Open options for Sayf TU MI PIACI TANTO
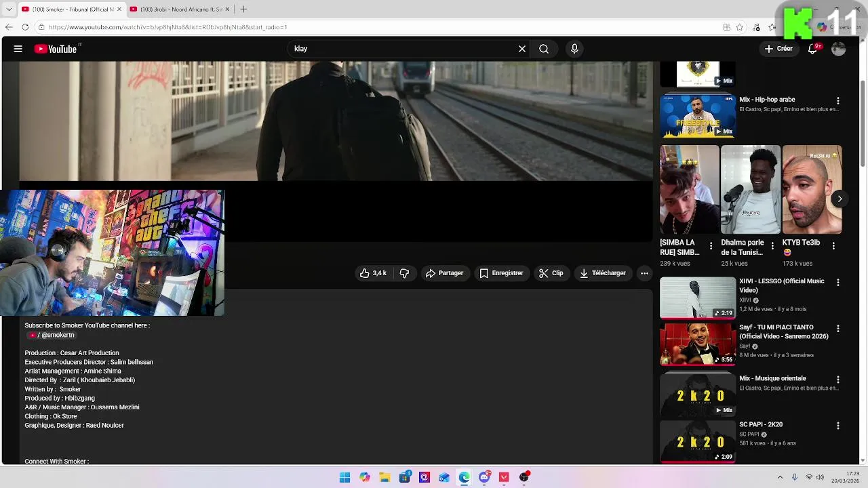 838,328
